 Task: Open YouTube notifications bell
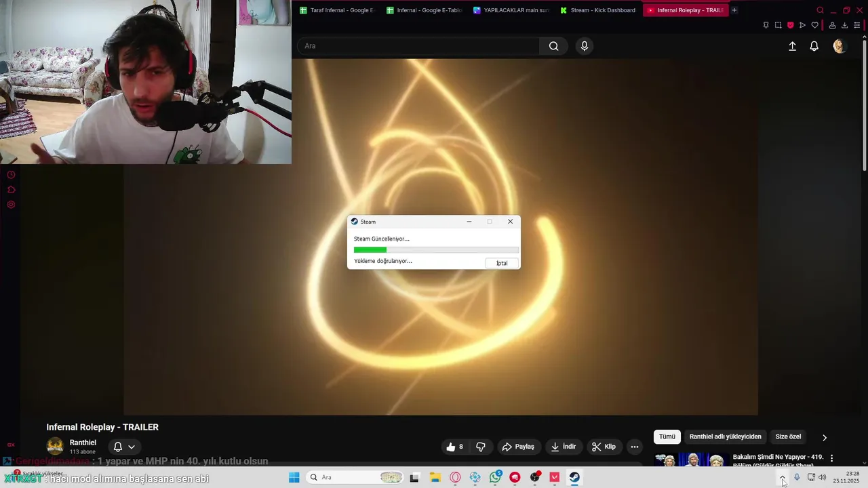[814, 46]
